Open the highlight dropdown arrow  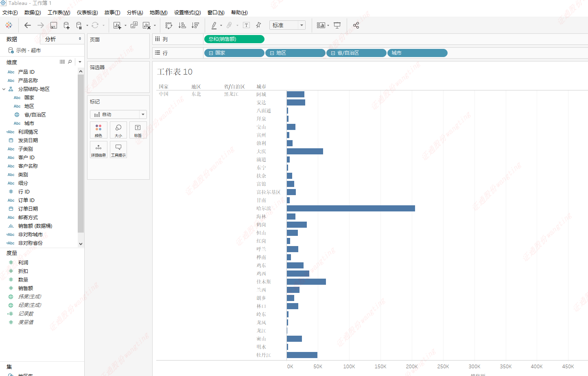coord(221,26)
